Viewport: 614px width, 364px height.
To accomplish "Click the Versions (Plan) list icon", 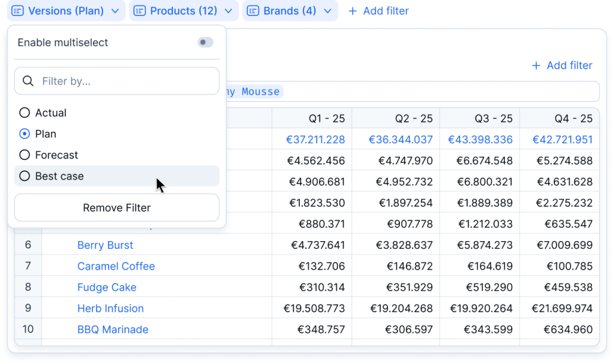I will pyautogui.click(x=18, y=11).
